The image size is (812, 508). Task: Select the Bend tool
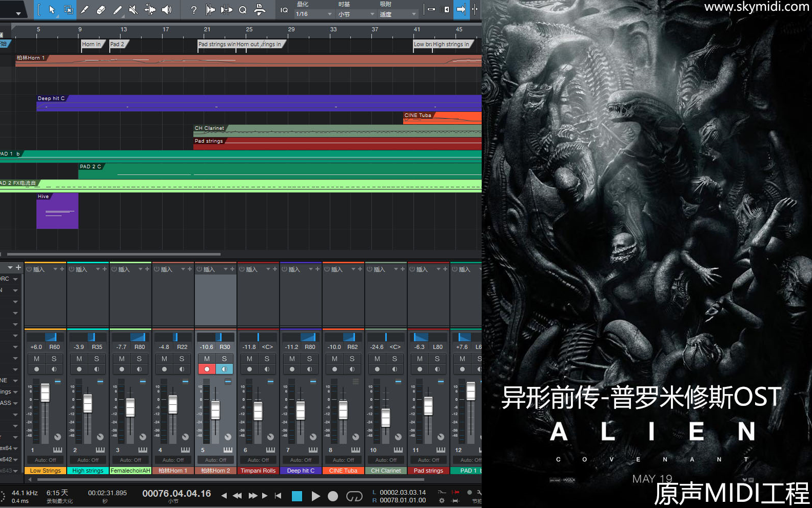pyautogui.click(x=150, y=9)
